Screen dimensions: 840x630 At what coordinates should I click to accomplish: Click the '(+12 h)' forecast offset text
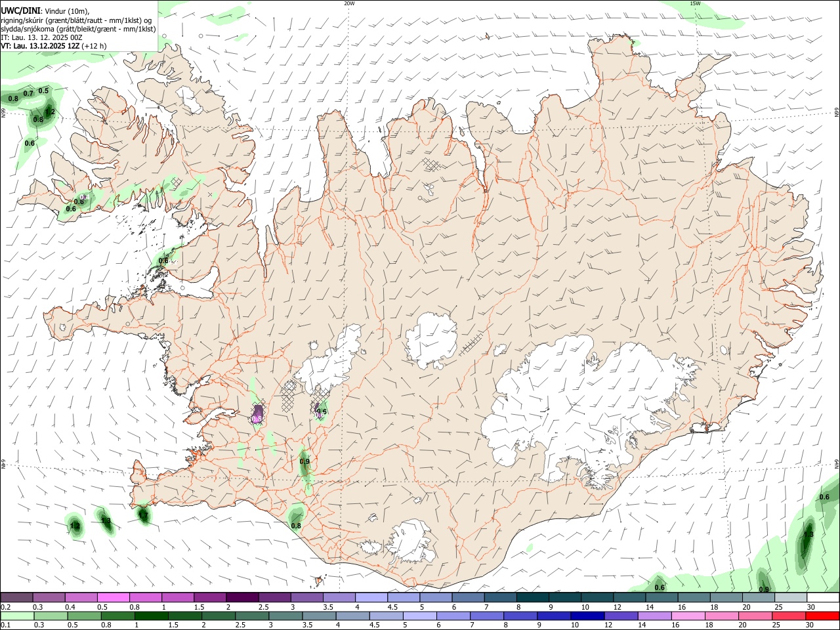(x=94, y=46)
